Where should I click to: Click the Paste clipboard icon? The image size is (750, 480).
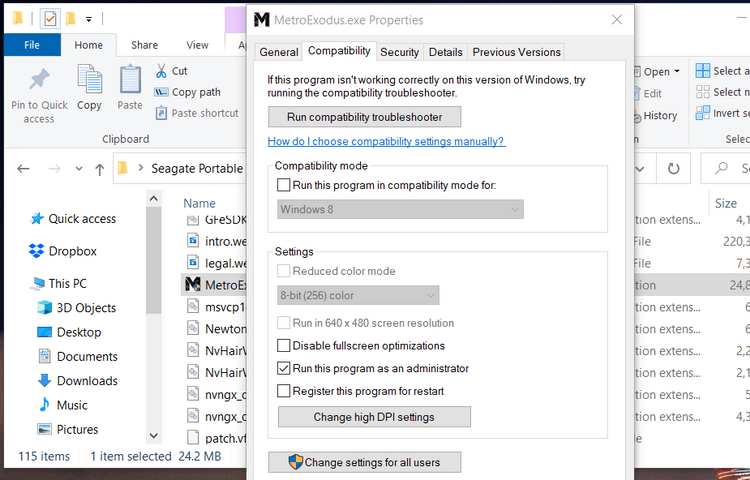point(130,80)
